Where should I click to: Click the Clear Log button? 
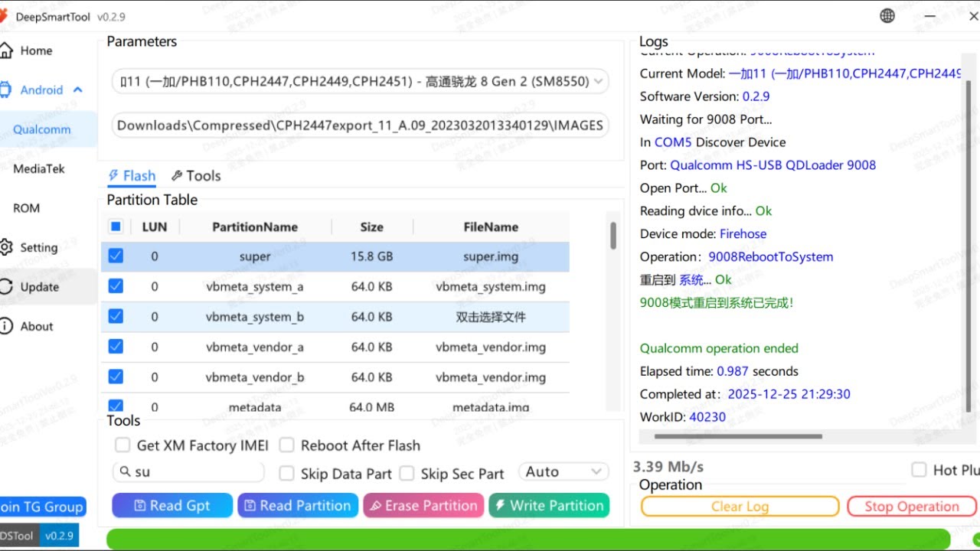tap(740, 507)
